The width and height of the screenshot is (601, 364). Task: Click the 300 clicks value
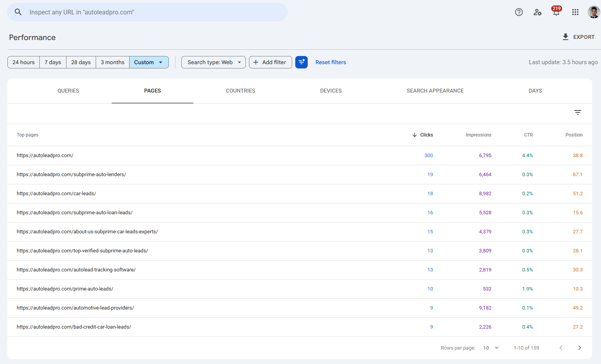[429, 156]
